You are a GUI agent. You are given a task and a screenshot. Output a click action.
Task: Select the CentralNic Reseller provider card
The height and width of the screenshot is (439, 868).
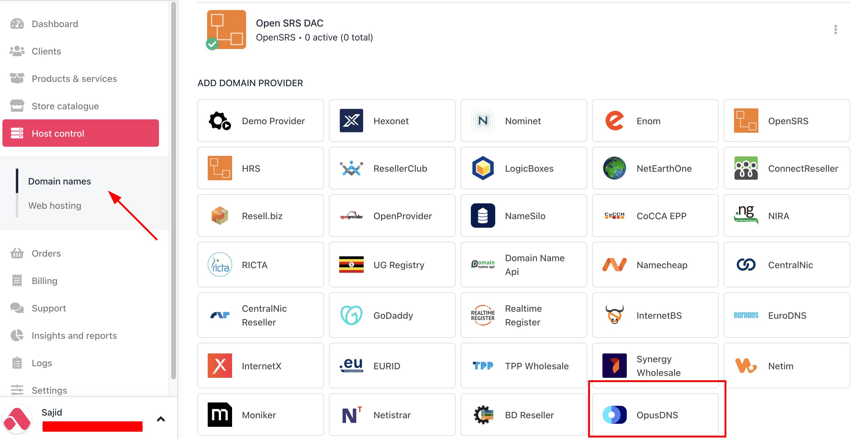coord(260,315)
